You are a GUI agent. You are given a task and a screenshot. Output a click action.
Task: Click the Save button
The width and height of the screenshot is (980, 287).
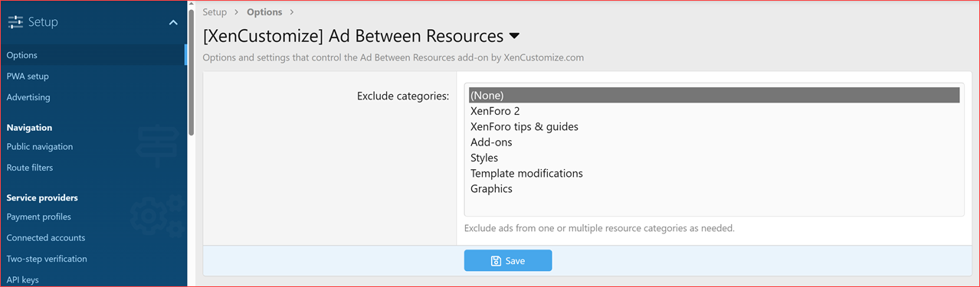click(507, 261)
